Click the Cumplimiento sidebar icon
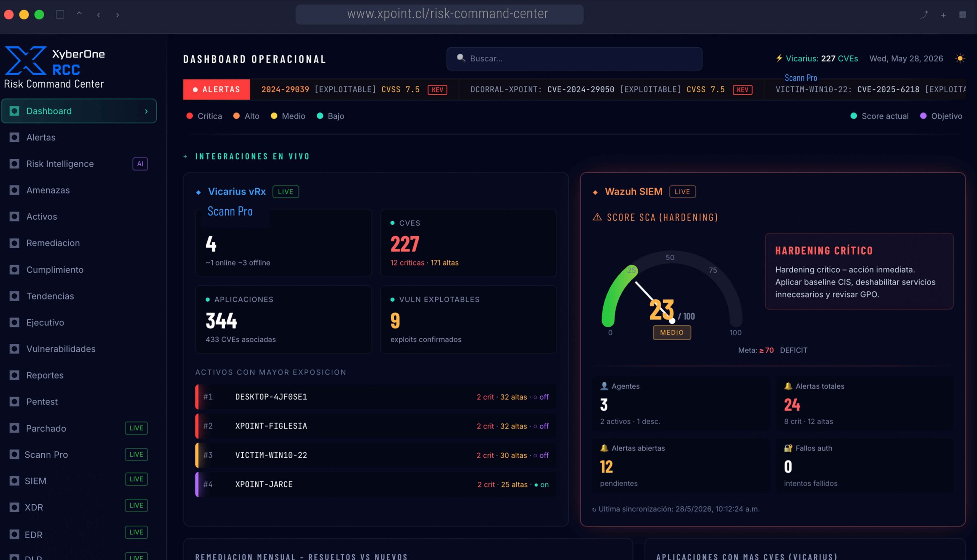 pos(15,270)
